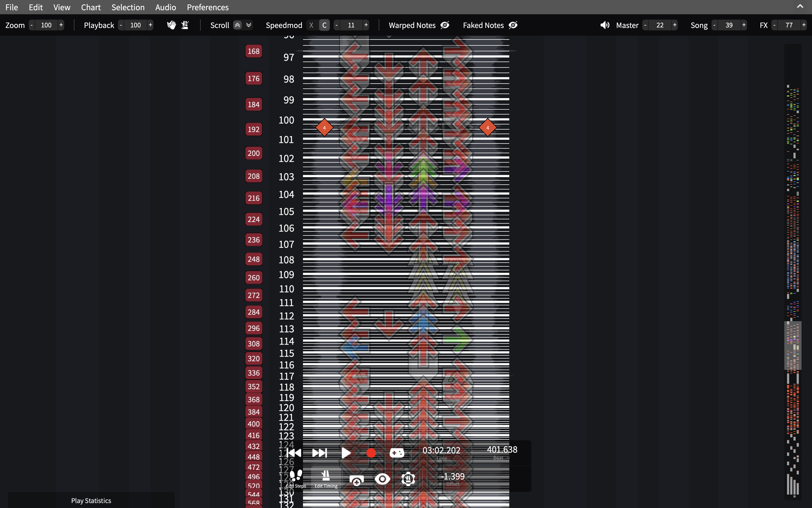
Task: Click BPM marker 224
Action: coord(254,219)
